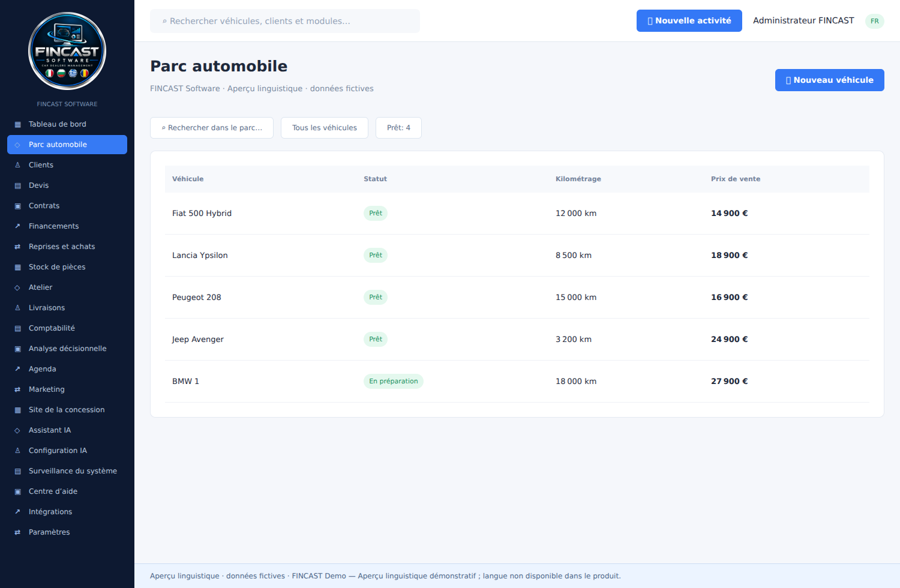Click the Agenda sidebar icon
This screenshot has height=588, width=900.
point(17,369)
